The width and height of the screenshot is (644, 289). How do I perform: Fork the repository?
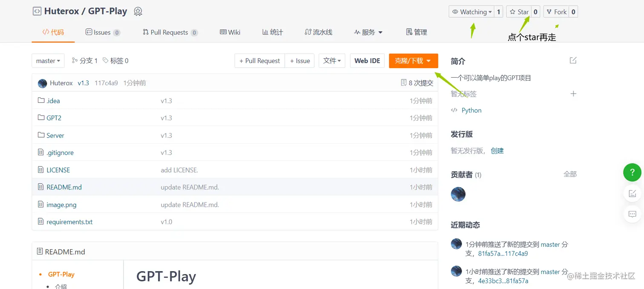click(556, 12)
